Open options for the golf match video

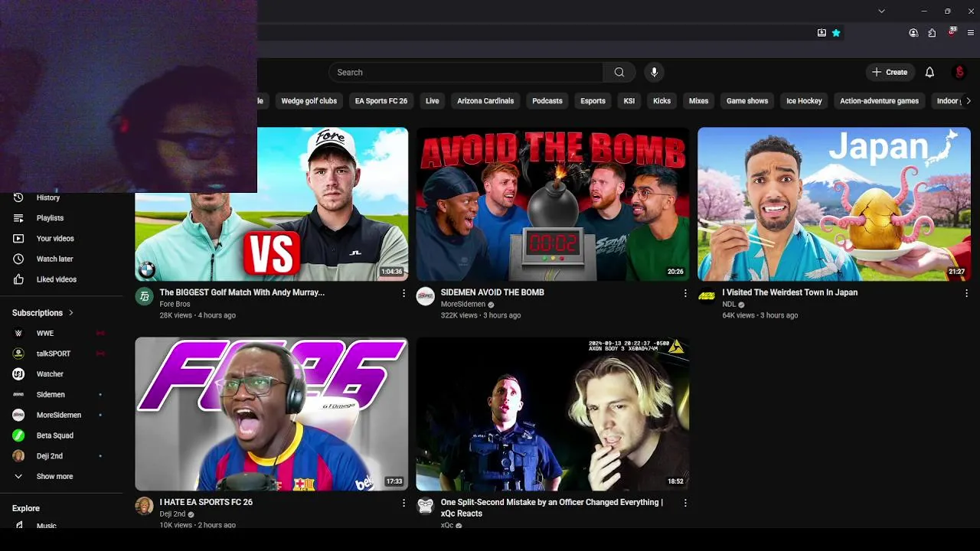click(x=403, y=293)
